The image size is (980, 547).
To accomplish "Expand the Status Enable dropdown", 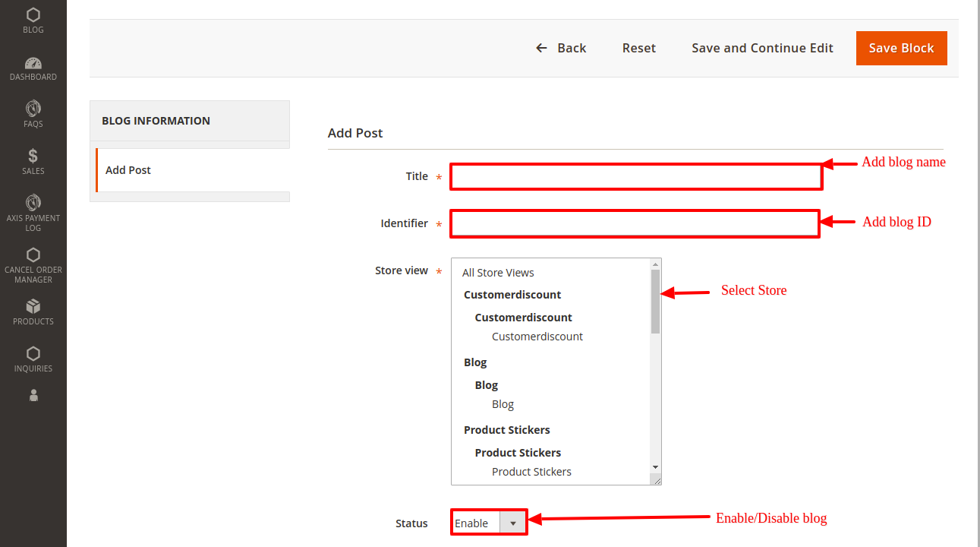I will [x=489, y=523].
